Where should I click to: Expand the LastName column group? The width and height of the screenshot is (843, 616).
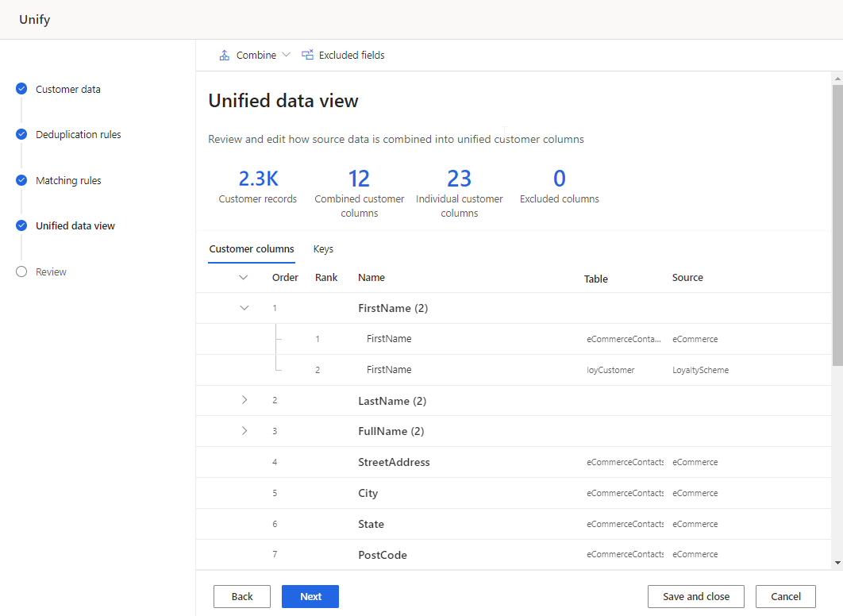244,400
